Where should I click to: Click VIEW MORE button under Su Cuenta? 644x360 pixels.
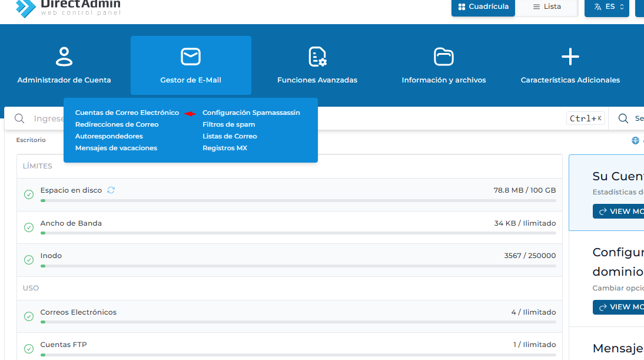click(619, 212)
